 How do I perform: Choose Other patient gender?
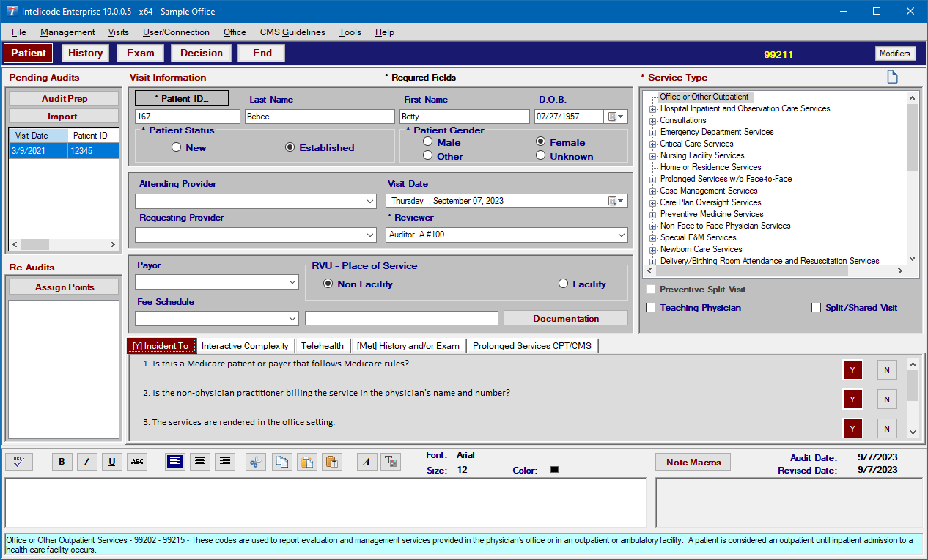point(428,156)
